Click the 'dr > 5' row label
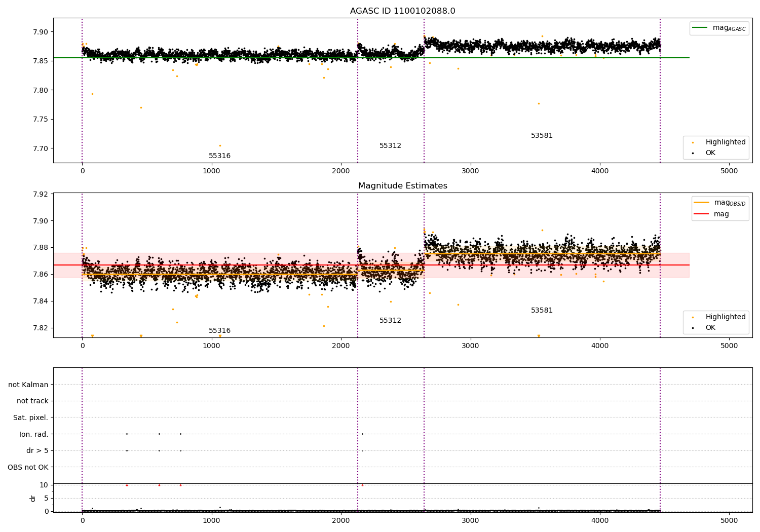The height and width of the screenshot is (532, 760). point(37,451)
